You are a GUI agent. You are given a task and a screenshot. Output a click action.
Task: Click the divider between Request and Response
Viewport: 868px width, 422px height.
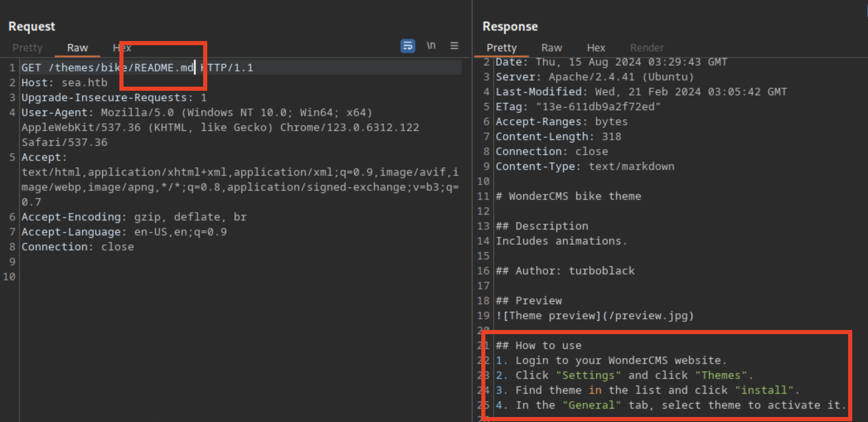[472, 207]
